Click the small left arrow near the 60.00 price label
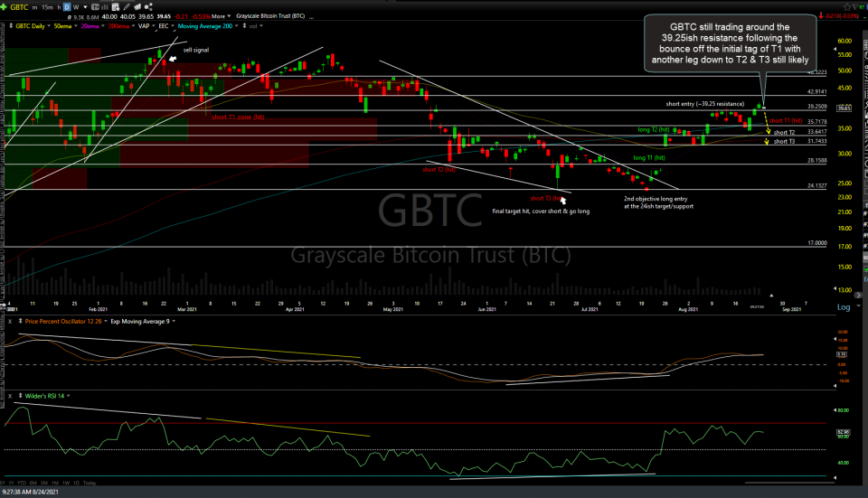 tap(835, 49)
